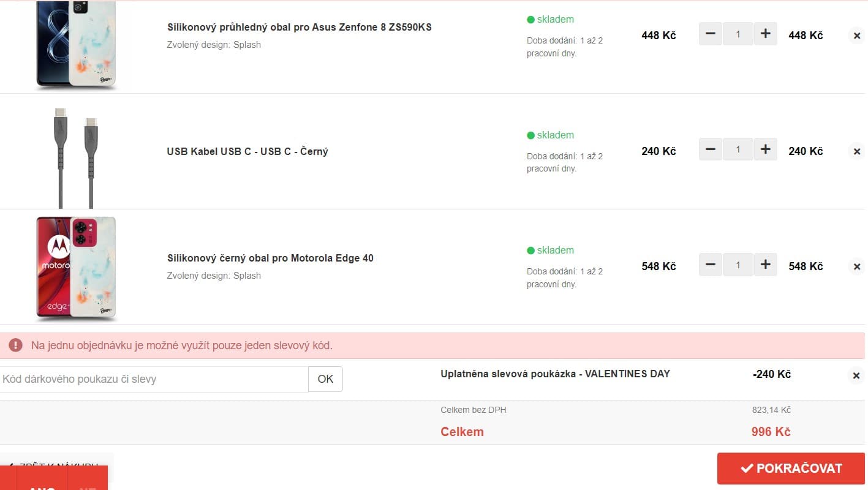
Task: Select 'Zvolený design: Splash' under Asus case
Action: [214, 45]
